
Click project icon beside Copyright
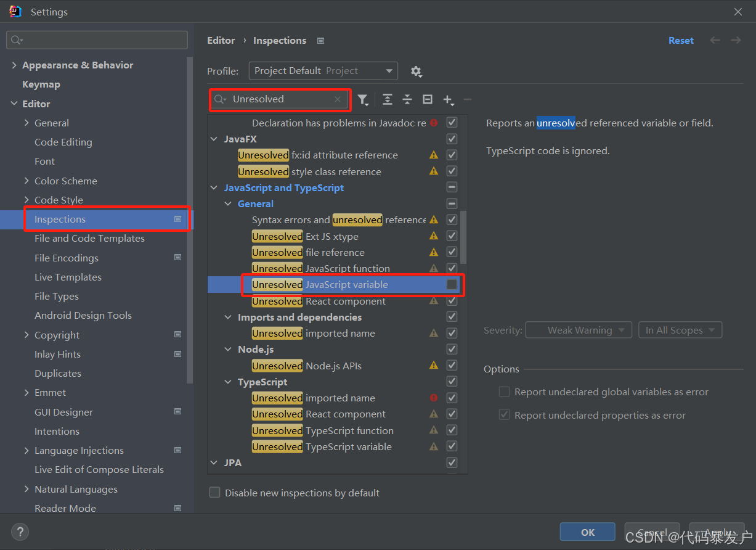click(178, 335)
